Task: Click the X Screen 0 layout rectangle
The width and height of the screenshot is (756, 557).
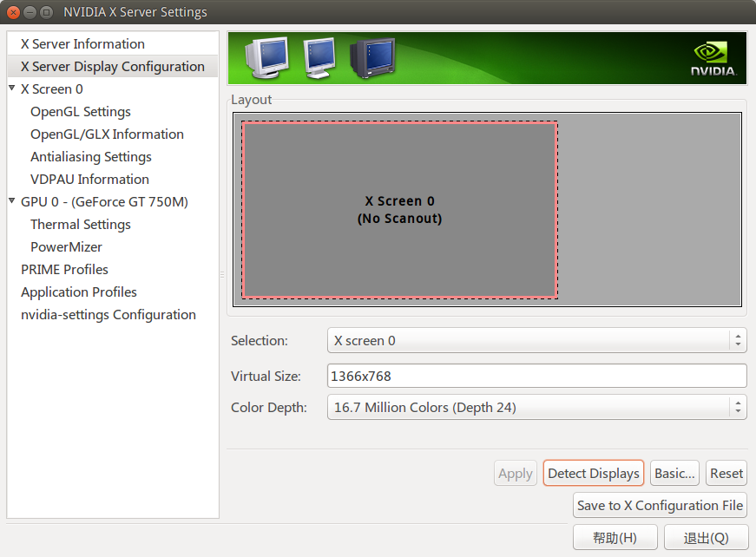Action: [399, 210]
